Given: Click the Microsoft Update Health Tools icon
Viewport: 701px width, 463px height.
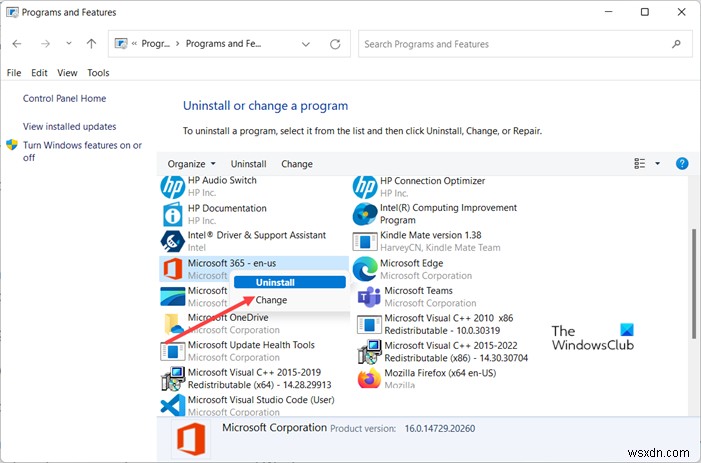Looking at the screenshot, I should coord(173,351).
